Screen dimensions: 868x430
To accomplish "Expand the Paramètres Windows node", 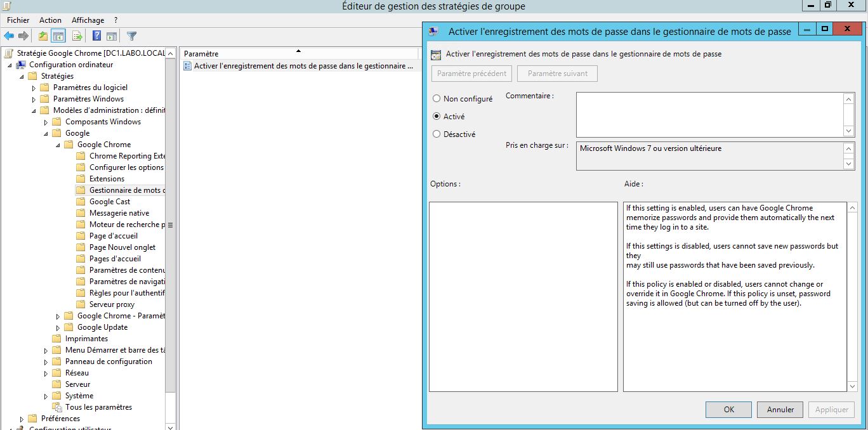I will 34,99.
